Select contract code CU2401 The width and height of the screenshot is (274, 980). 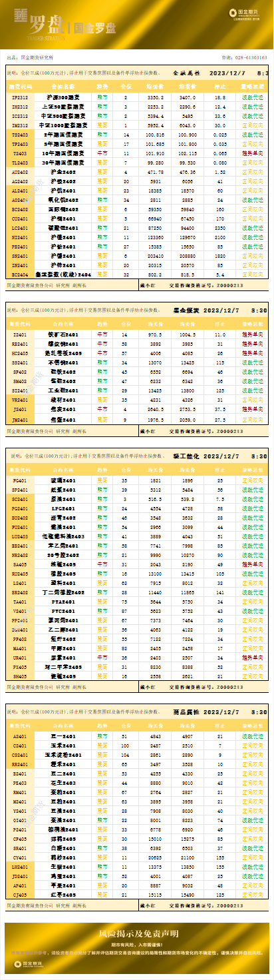pyautogui.click(x=20, y=219)
